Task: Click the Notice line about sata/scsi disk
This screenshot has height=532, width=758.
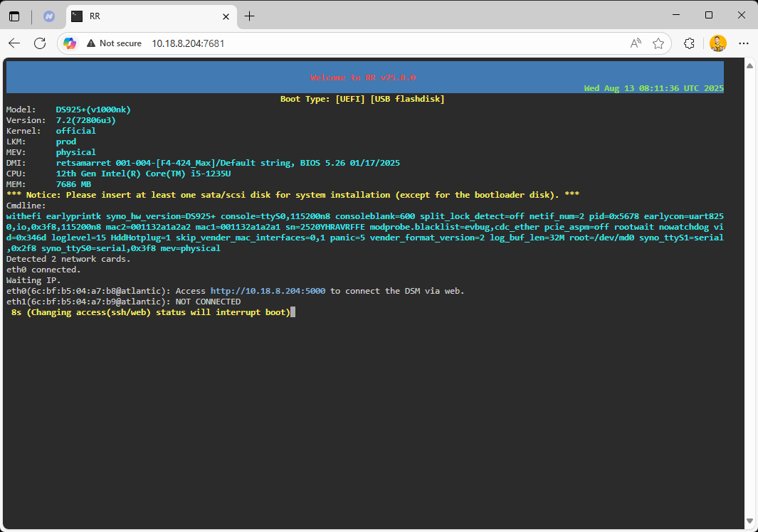Action: tap(293, 195)
